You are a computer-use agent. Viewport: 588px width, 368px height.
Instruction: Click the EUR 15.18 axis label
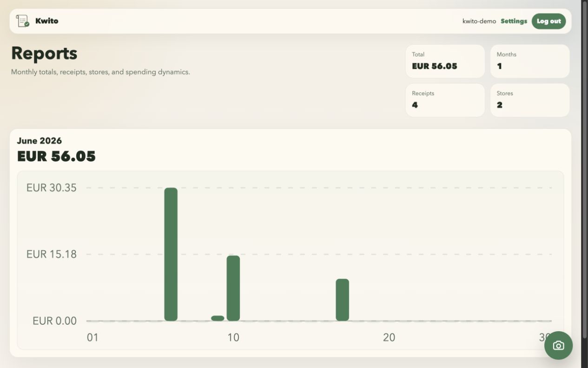pos(52,254)
